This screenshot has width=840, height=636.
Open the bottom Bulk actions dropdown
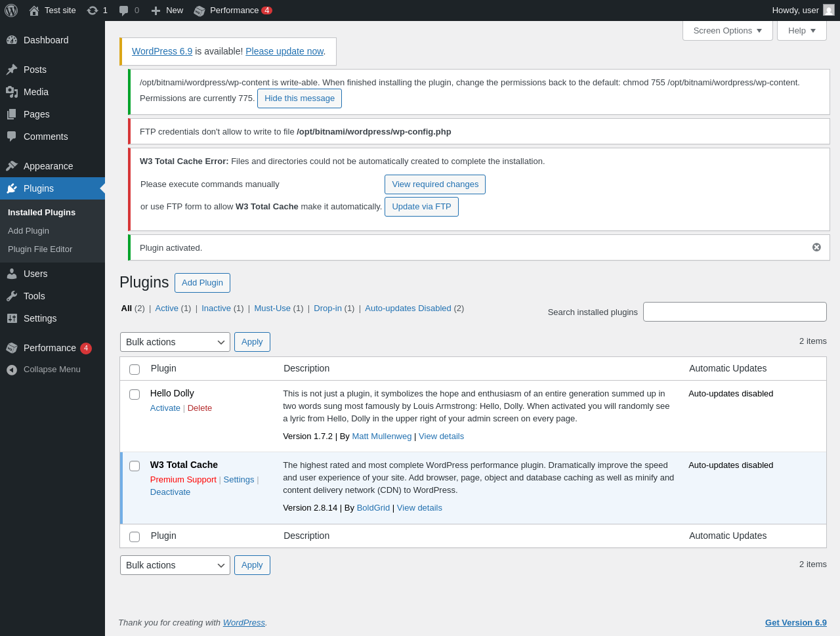(x=175, y=565)
